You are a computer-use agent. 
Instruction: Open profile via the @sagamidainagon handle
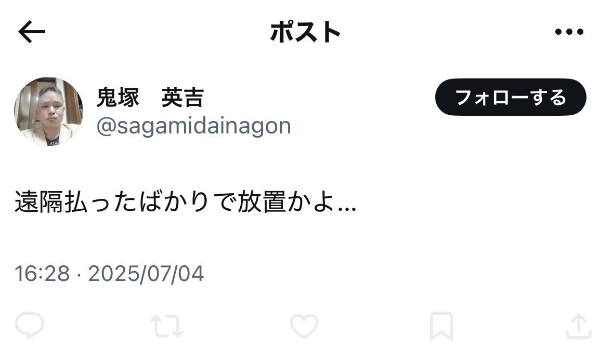point(193,126)
